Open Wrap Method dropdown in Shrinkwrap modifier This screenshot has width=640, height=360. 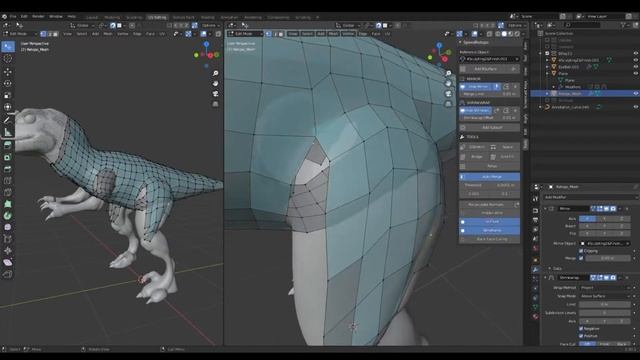coord(605,288)
